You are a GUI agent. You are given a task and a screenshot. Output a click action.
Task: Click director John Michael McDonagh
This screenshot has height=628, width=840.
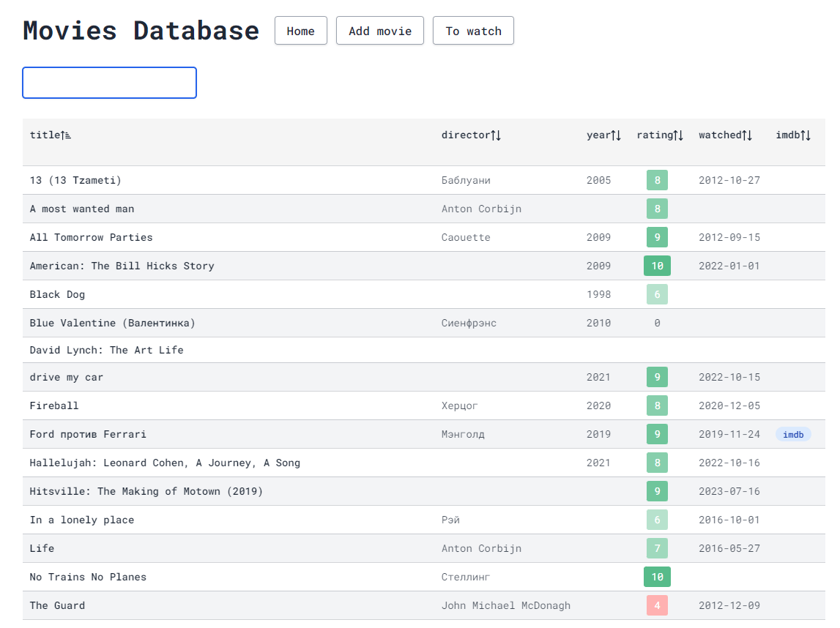(x=506, y=605)
